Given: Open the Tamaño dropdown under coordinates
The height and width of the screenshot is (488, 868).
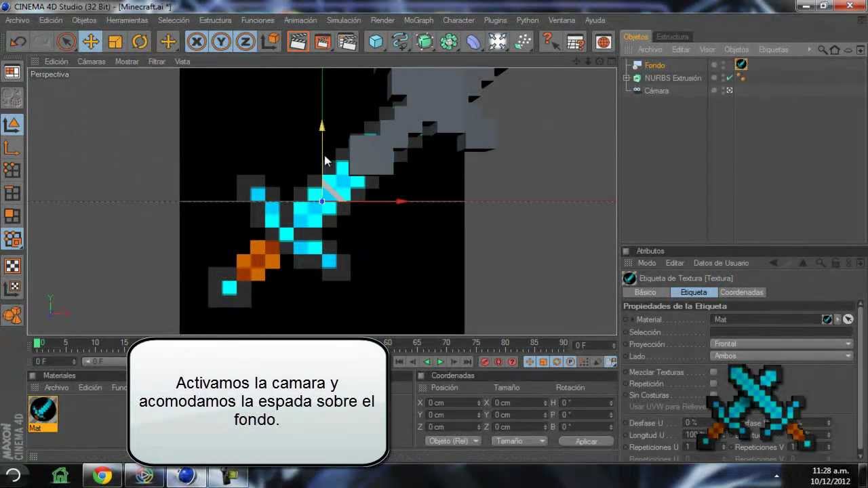Looking at the screenshot, I should 519,441.
